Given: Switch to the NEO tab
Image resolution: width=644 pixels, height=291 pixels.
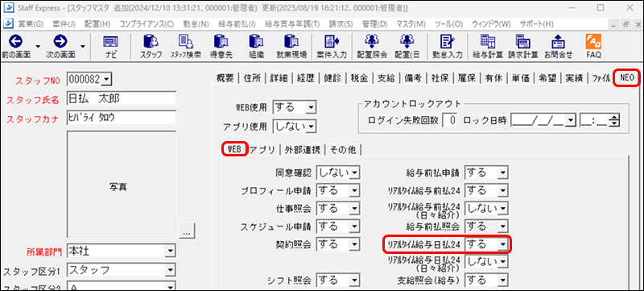Looking at the screenshot, I should [627, 77].
